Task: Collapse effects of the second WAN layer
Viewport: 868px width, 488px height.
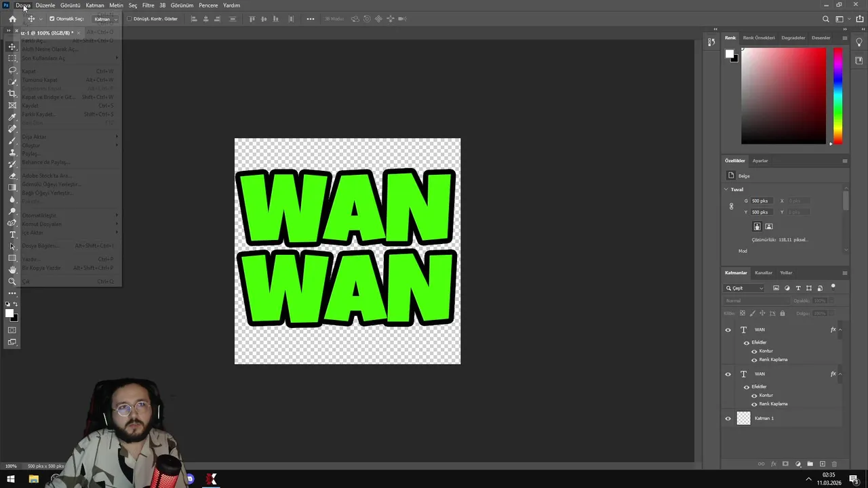Action: (840, 374)
